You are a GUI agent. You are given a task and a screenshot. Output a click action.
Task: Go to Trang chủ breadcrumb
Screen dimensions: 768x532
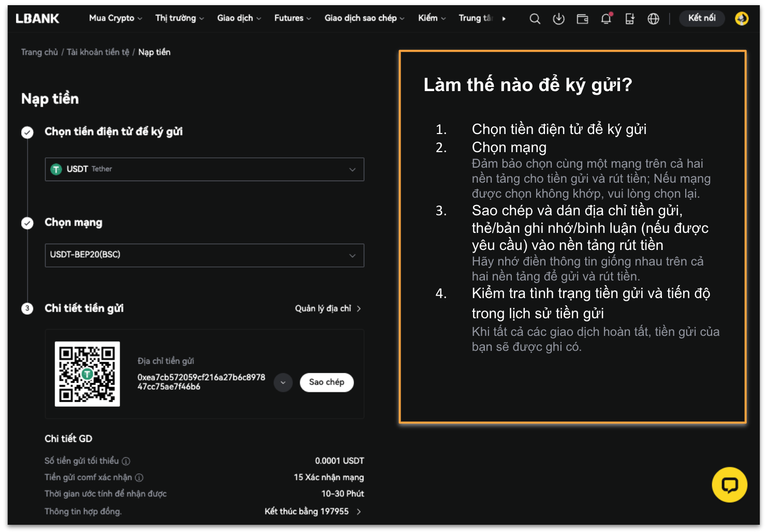pos(39,52)
